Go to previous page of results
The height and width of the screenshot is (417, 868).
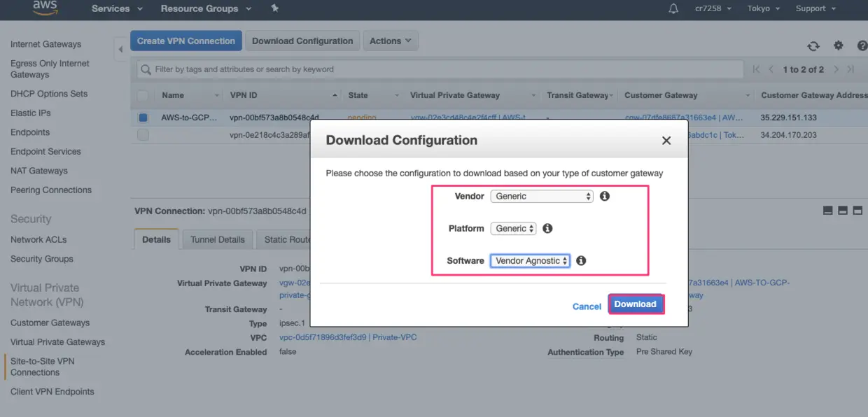771,69
